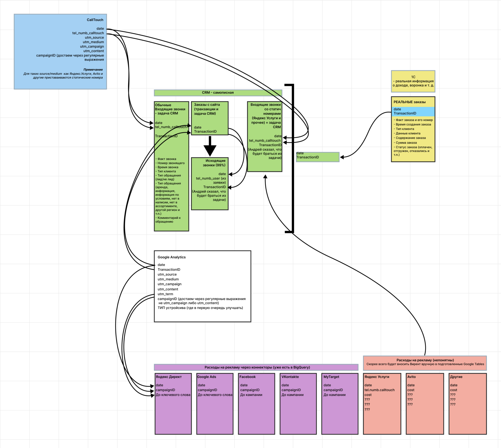Select the blue CallTouch block

pos(60,51)
